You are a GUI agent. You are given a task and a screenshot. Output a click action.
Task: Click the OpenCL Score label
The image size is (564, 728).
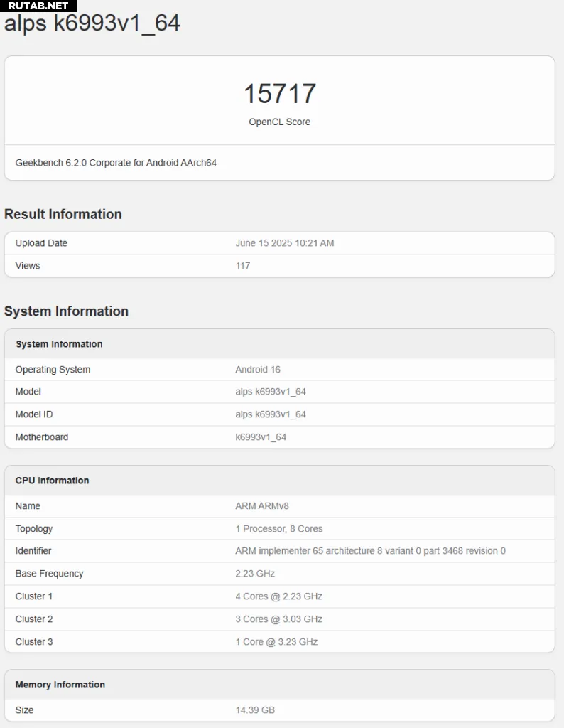click(280, 122)
